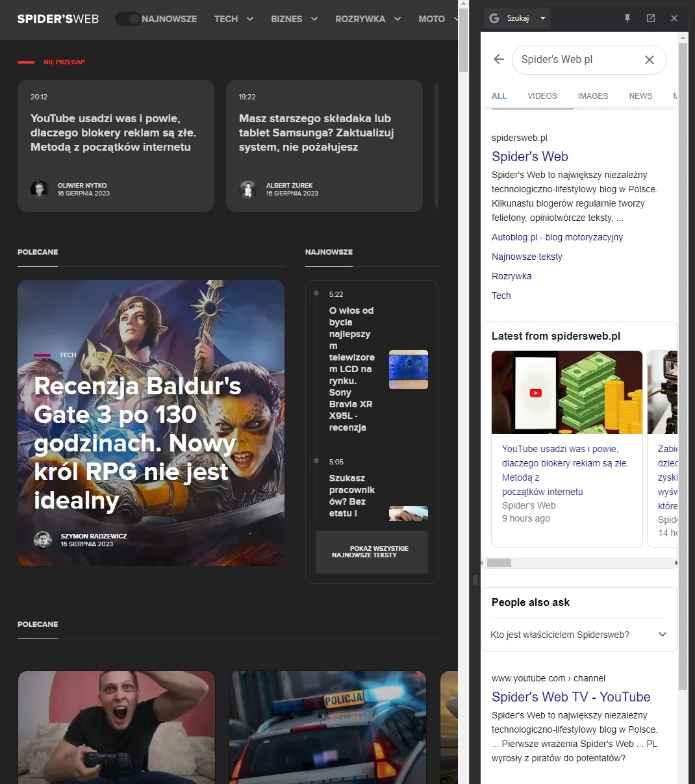695x784 pixels.
Task: Click the YouTube money stack news thumbnail
Action: point(567,392)
